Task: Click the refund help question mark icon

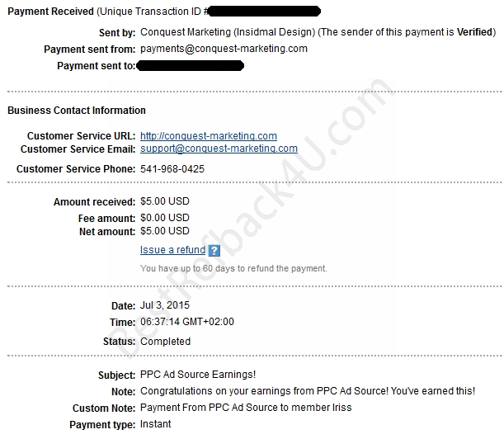Action: (214, 251)
